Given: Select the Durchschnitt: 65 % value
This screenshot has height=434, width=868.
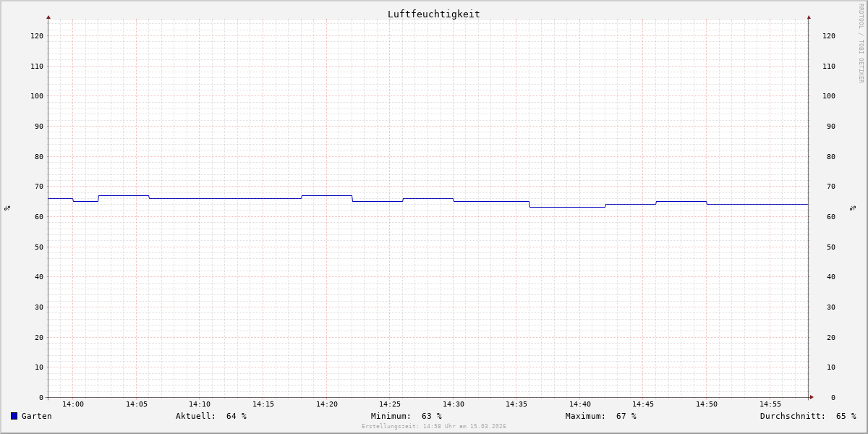Looking at the screenshot, I should 808,416.
